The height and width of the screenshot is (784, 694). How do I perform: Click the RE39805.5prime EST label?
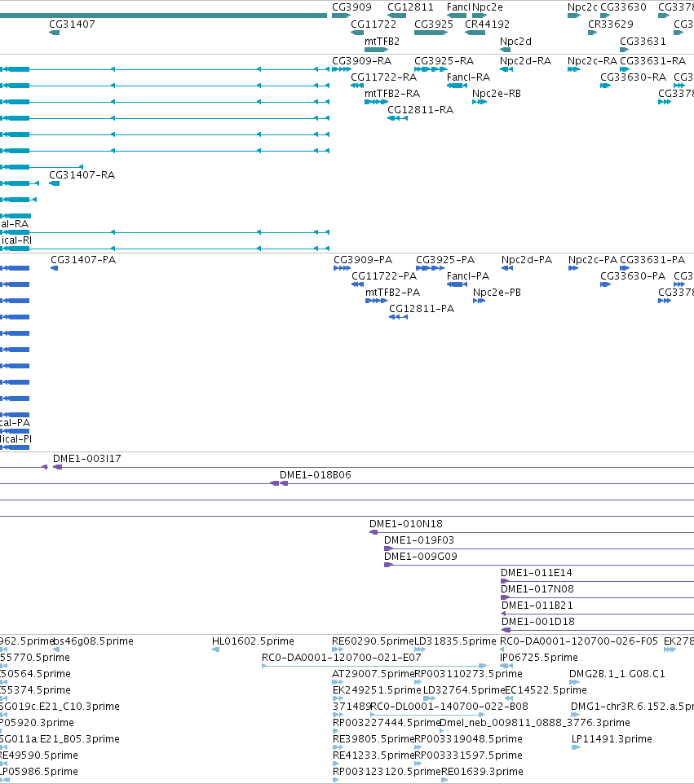pos(374,739)
